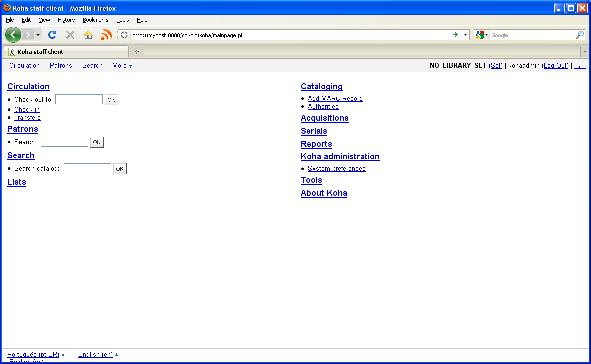The width and height of the screenshot is (591, 364).
Task: Click the Stop loading X icon
Action: pyautogui.click(x=70, y=35)
